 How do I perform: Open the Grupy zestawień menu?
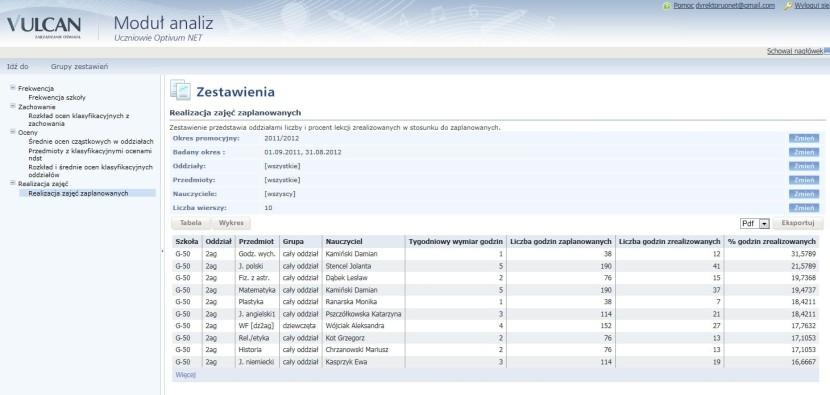[x=79, y=67]
